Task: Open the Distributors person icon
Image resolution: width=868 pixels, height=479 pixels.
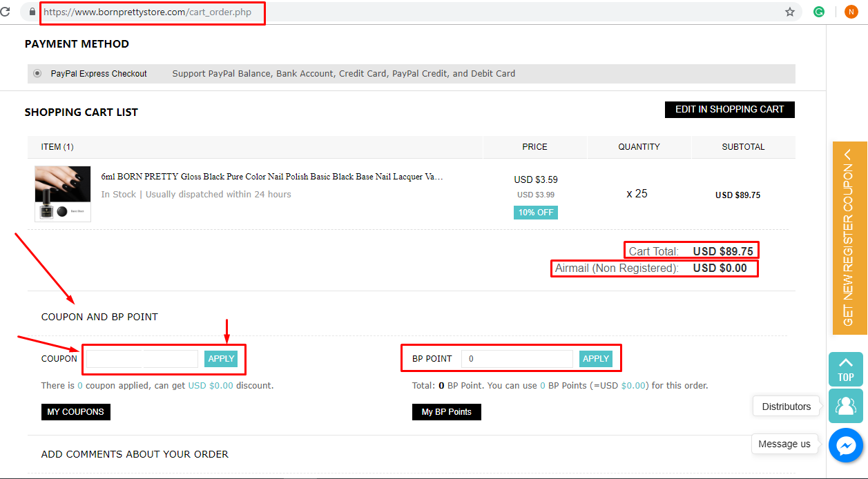Action: tap(846, 406)
